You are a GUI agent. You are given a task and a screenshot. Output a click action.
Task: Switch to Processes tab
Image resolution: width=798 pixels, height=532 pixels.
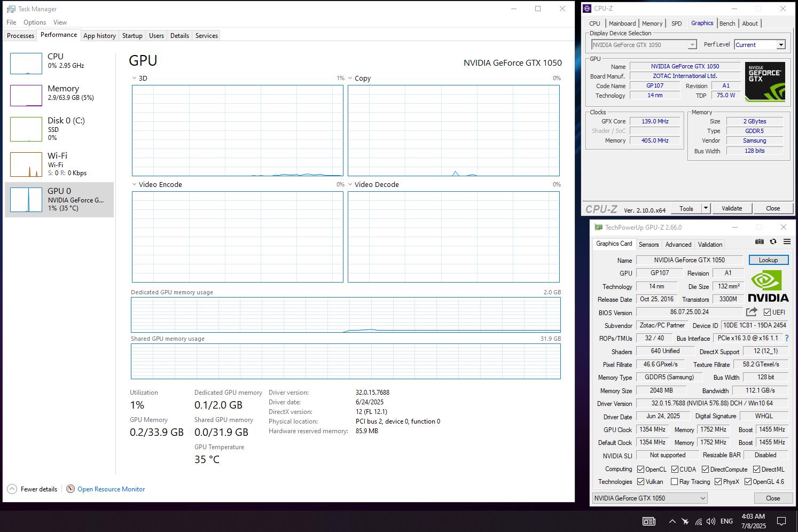21,36
